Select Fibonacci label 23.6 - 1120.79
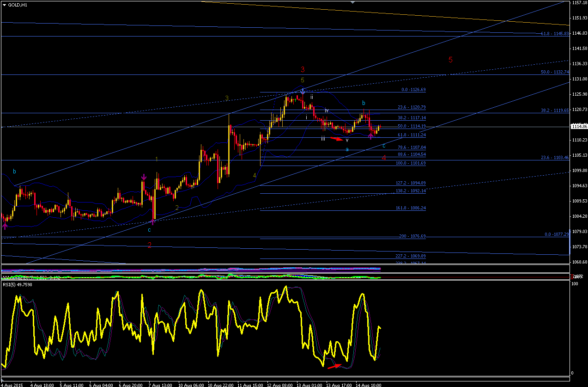The image size is (588, 387). pyautogui.click(x=412, y=107)
